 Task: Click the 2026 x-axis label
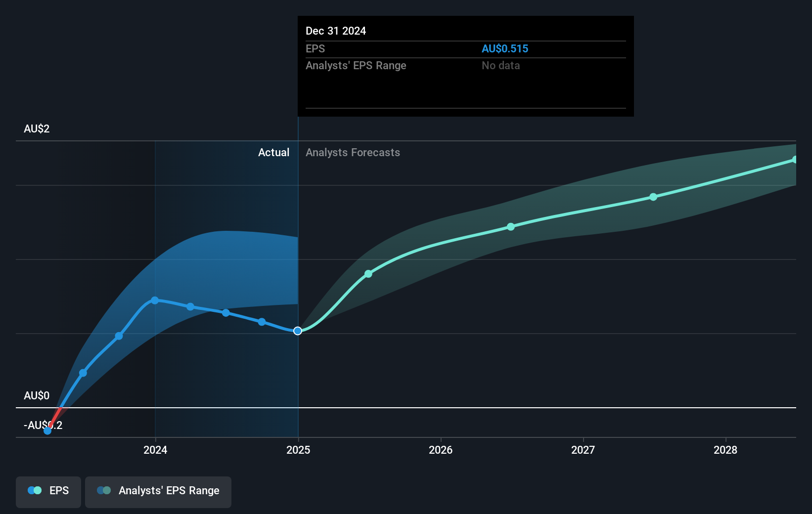click(441, 450)
